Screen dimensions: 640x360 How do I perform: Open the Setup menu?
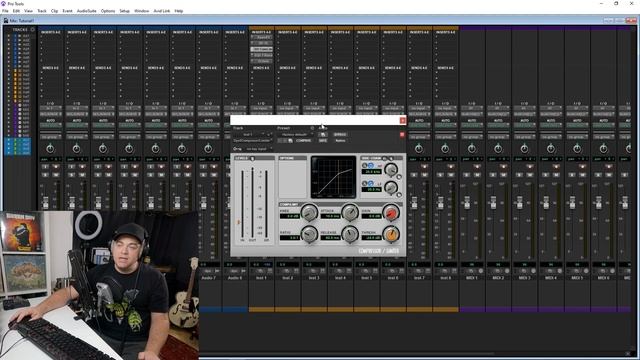tap(124, 11)
